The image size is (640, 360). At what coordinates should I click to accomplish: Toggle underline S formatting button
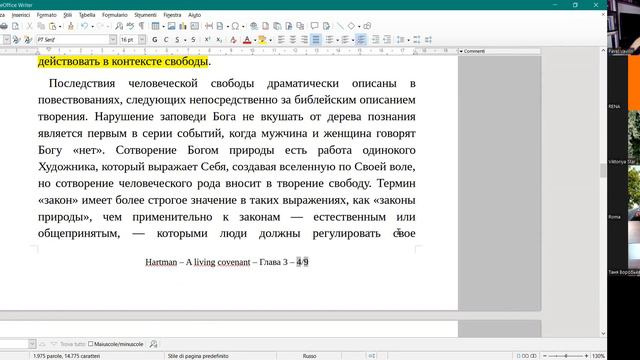(177, 40)
